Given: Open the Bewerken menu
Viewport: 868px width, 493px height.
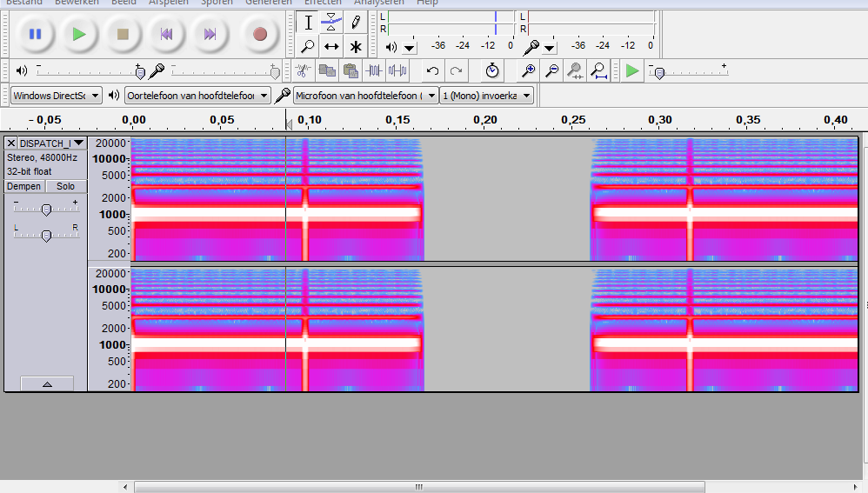Looking at the screenshot, I should coord(77,3).
